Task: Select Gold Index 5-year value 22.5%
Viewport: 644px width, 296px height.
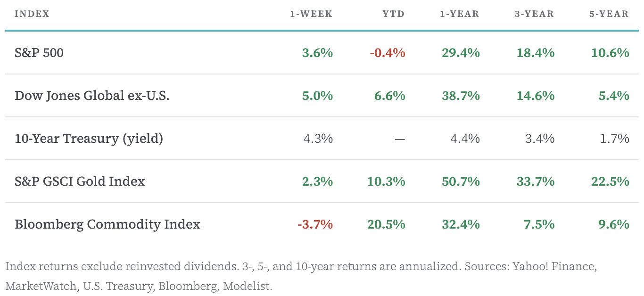Action: pyautogui.click(x=610, y=181)
